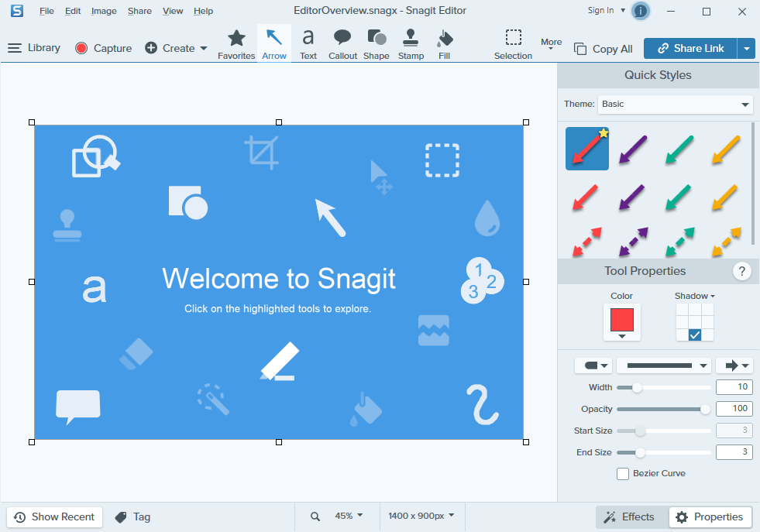
Task: Choose the Stamp tool
Action: coord(411,44)
